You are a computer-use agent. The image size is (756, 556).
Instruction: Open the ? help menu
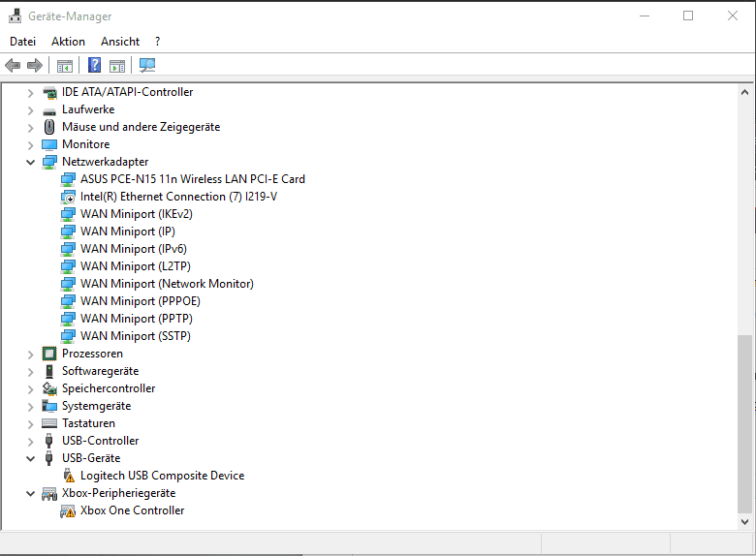pos(157,42)
